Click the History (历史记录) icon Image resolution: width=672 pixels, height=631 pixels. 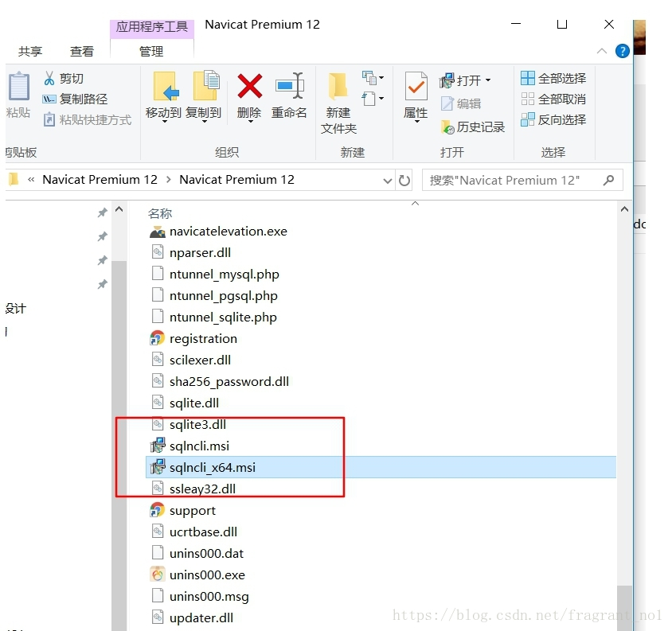coord(447,127)
